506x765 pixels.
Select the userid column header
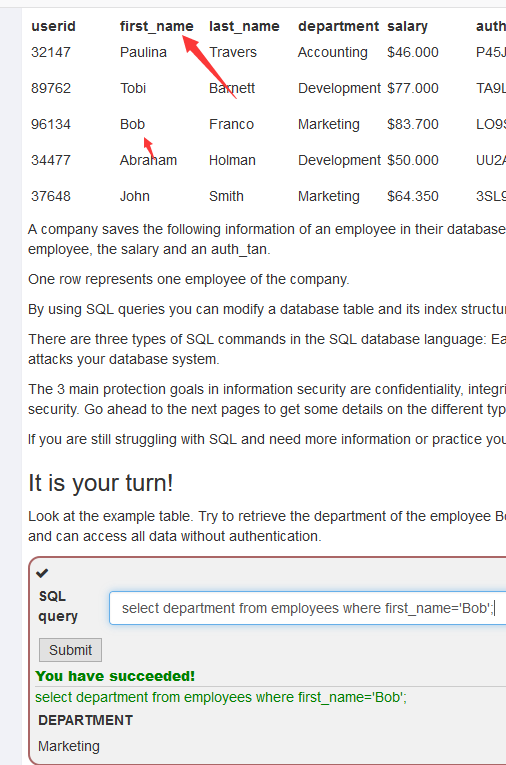[x=53, y=26]
